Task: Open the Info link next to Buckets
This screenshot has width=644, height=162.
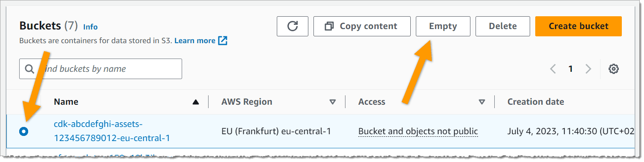Action: tap(90, 27)
